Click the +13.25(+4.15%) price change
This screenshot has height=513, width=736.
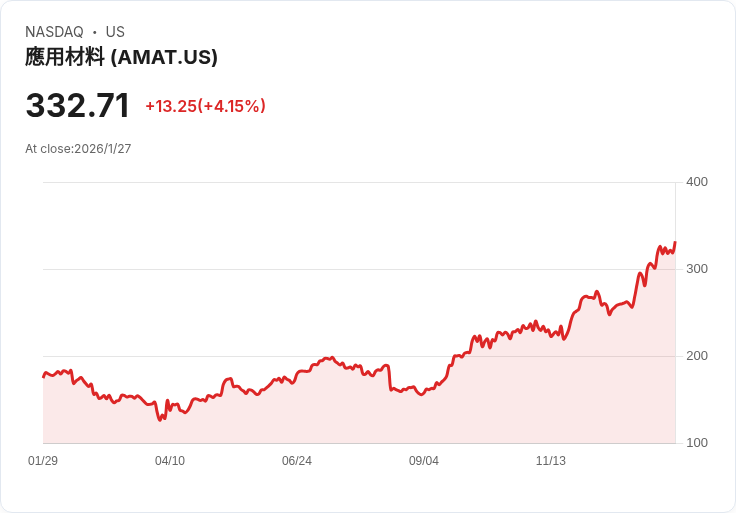pos(206,106)
